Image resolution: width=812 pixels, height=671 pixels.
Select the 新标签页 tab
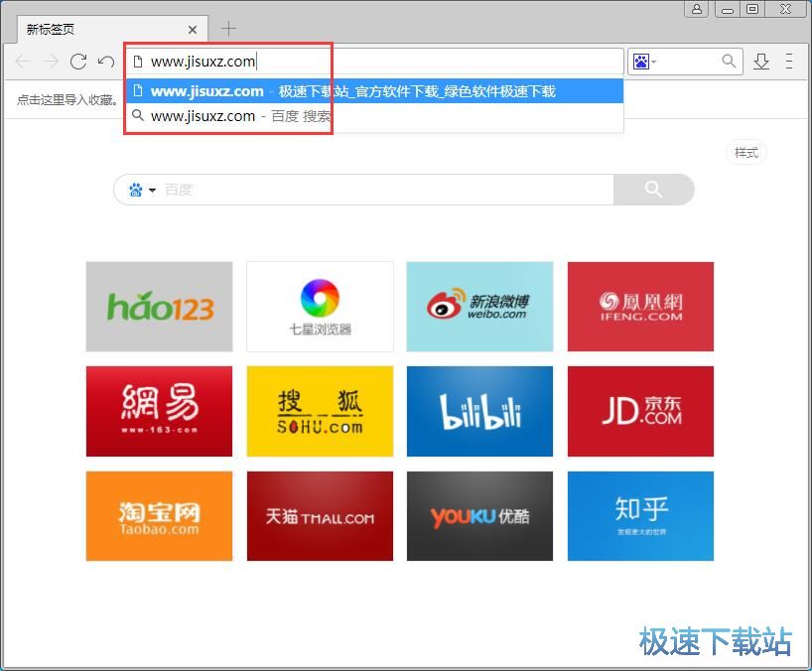coord(113,30)
